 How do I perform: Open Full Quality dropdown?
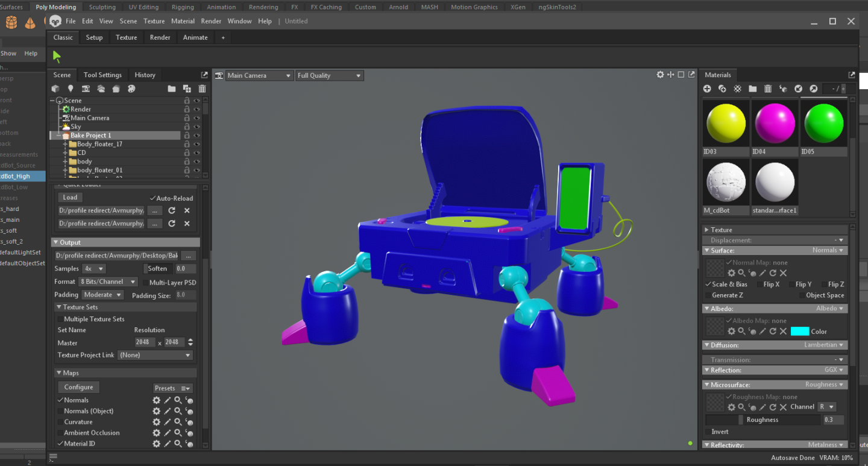click(329, 75)
